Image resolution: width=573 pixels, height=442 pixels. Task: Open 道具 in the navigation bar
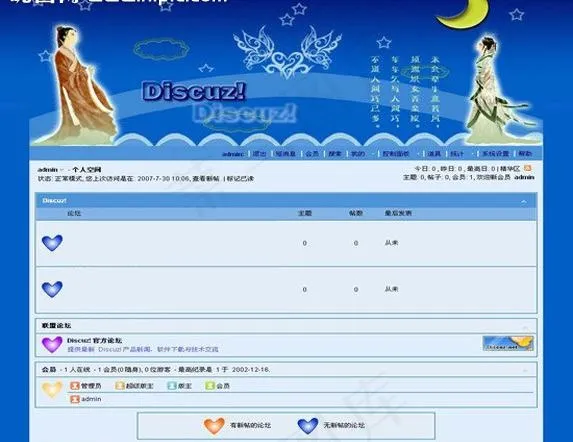tap(434, 154)
